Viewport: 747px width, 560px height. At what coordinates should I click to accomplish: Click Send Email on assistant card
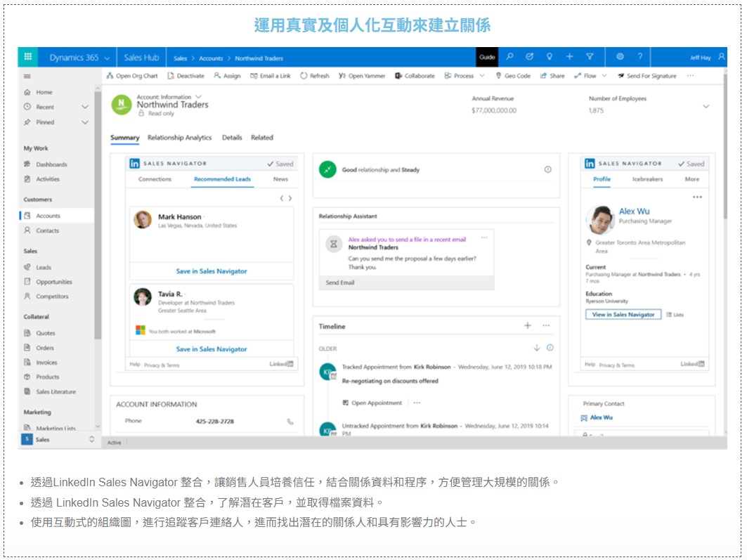click(340, 282)
